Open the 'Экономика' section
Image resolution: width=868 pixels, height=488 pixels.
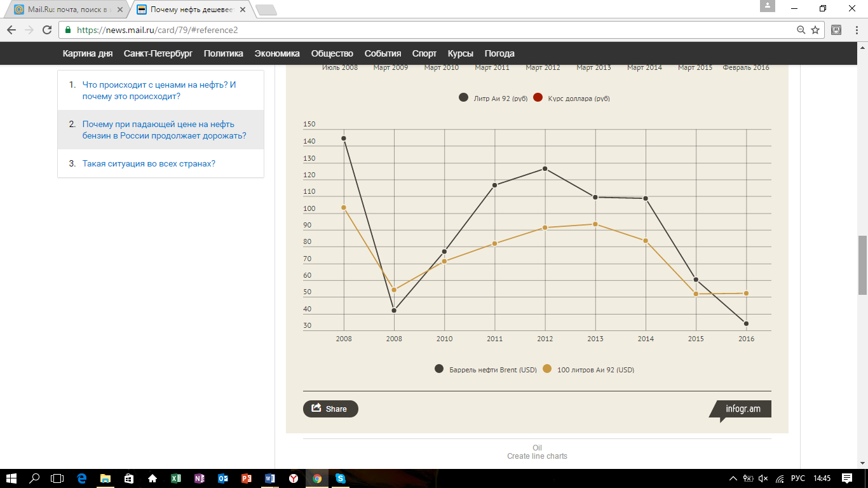[x=277, y=53]
